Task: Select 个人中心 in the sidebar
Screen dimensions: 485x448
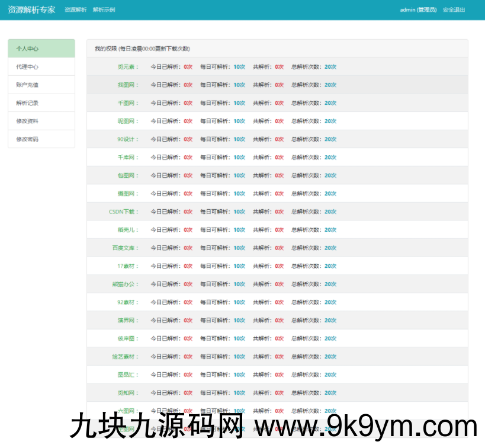Action: point(41,49)
